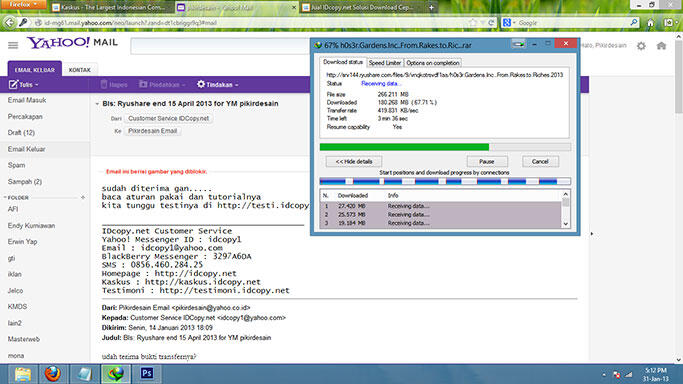Screen dimensions: 683x384
Task: Open Yahoo Mail settings gear icon
Action: tap(641, 46)
